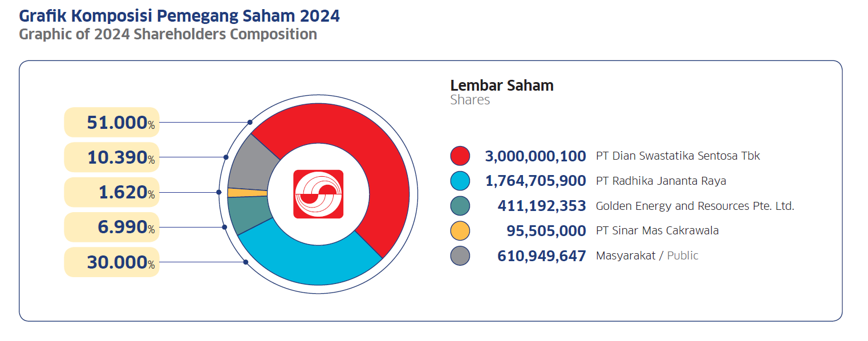This screenshot has height=341, width=868.
Task: Select the blue legend circle for Radhika Jananta
Action: (460, 181)
